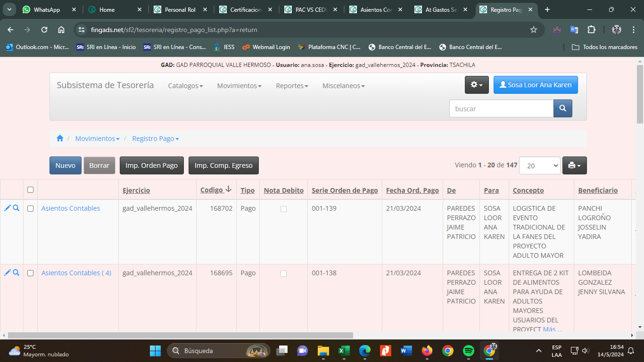Expand the Registro Pago breadcrumb dropdown

156,139
